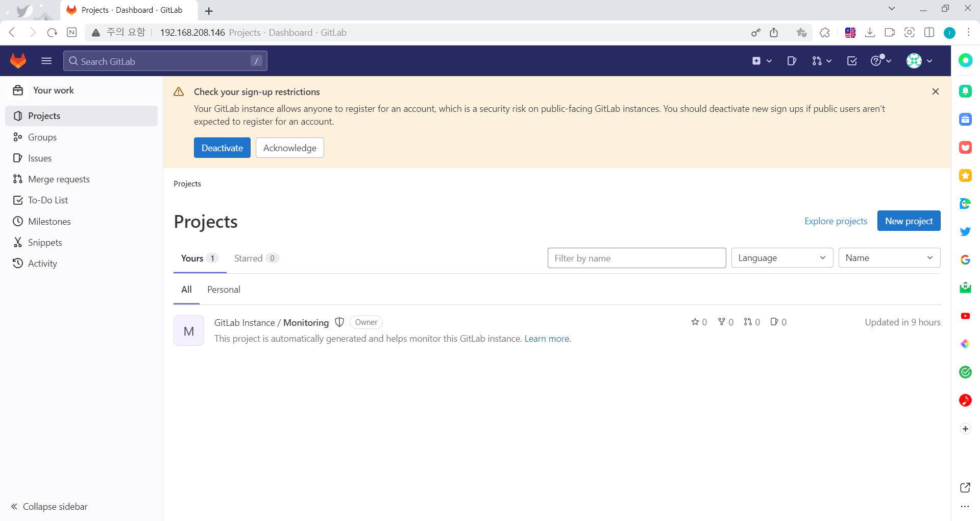Click the Deactivate button for sign-up restrictions

(222, 148)
